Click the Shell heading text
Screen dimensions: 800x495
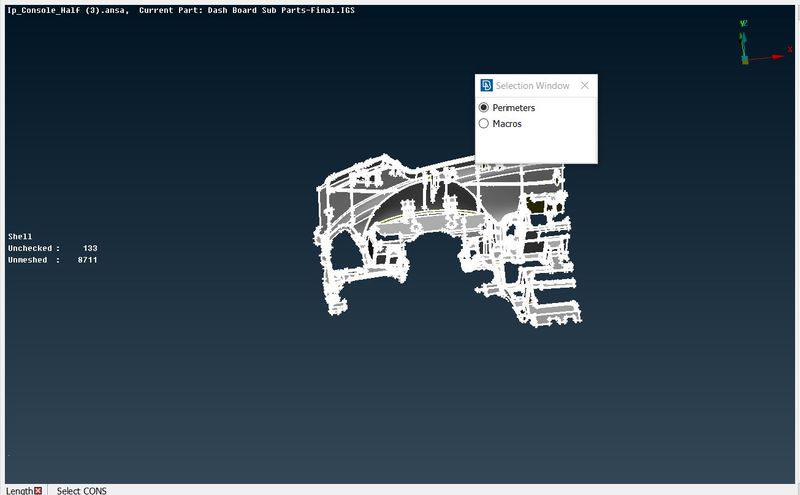[x=20, y=236]
